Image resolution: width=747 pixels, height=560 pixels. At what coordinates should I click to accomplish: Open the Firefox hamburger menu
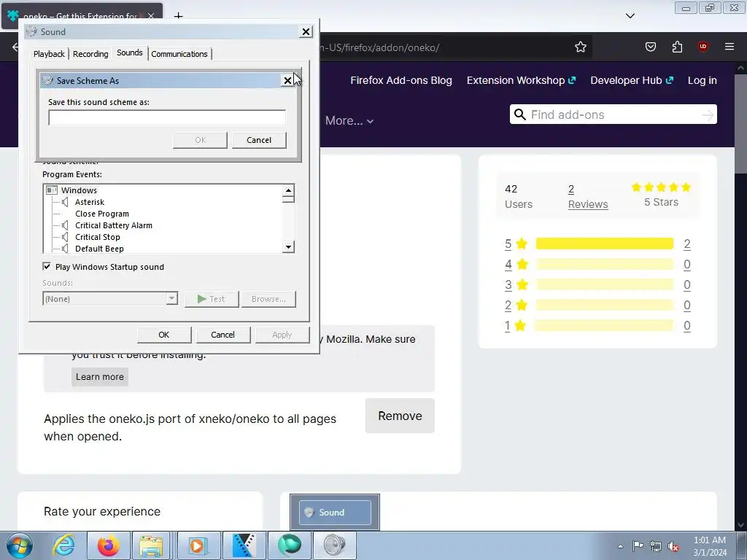[x=729, y=47]
